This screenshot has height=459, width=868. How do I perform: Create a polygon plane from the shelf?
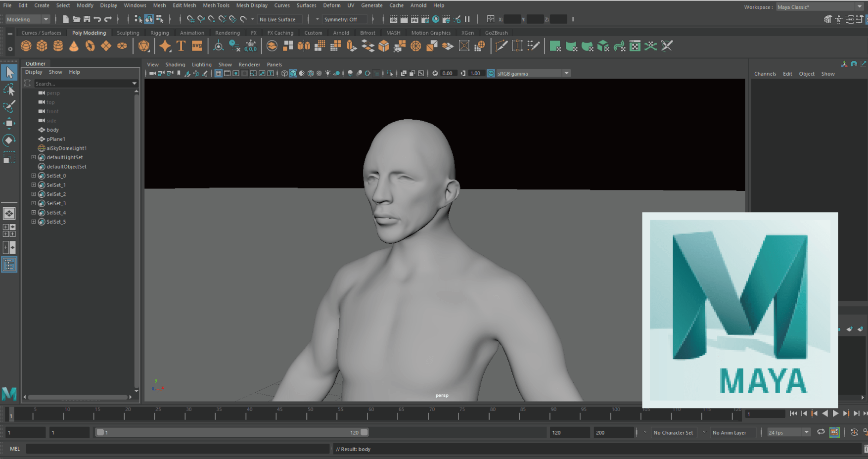(x=106, y=46)
